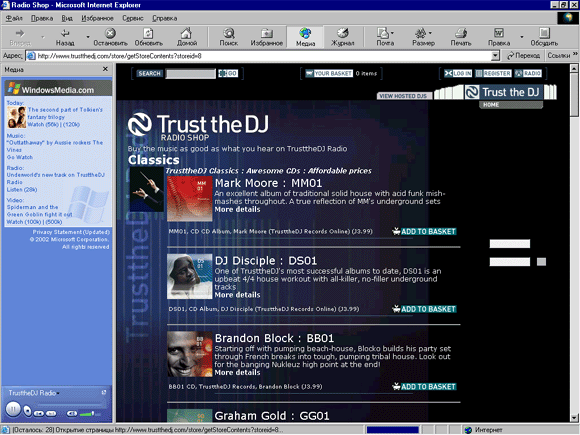The image size is (580, 435).
Task: Open the Справка menu
Action: 165,18
